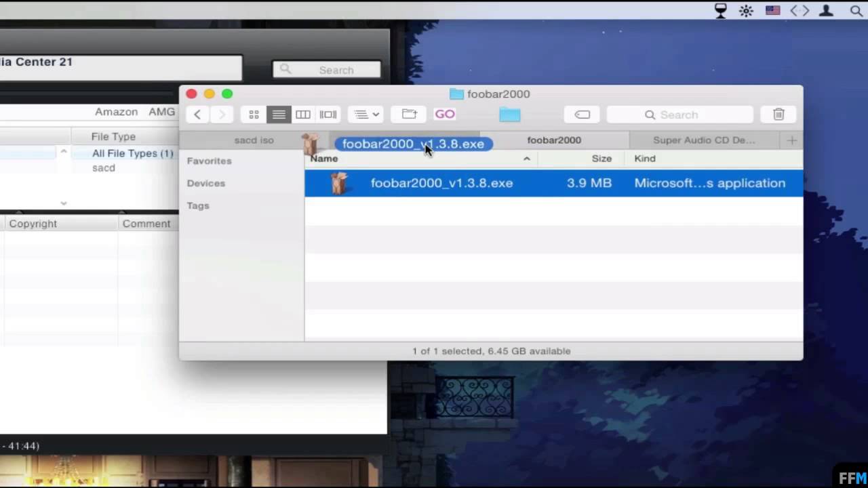The width and height of the screenshot is (868, 488).
Task: Click the angle brackets menu bar icon
Action: click(x=800, y=10)
